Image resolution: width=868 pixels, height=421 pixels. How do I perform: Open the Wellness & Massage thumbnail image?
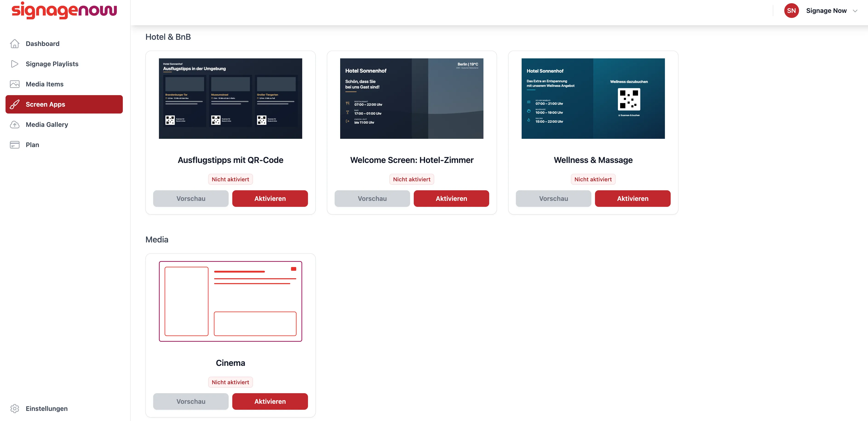[x=593, y=98]
